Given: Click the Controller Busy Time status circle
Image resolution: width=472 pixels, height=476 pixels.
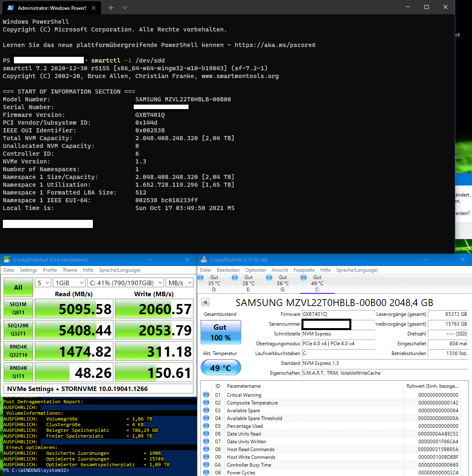Looking at the screenshot, I should (207, 465).
